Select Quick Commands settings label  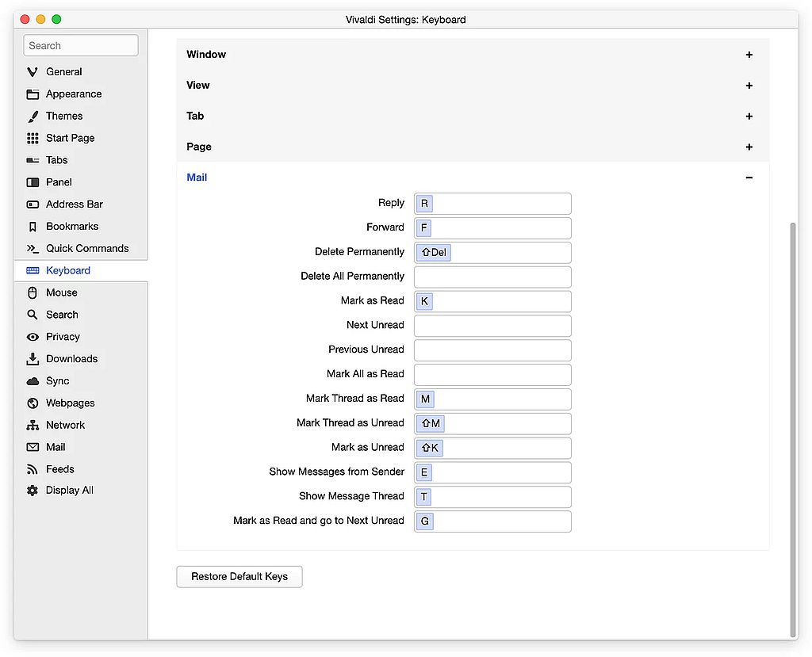point(87,249)
